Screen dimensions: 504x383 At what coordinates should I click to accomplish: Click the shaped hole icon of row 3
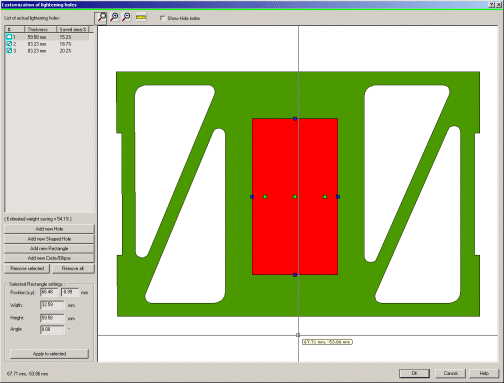point(9,51)
